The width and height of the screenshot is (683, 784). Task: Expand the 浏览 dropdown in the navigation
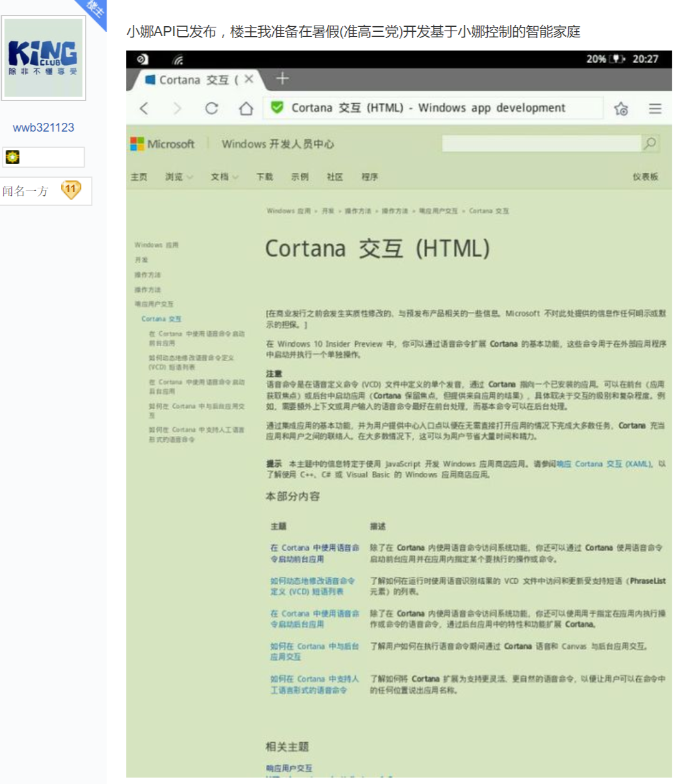coord(177,177)
